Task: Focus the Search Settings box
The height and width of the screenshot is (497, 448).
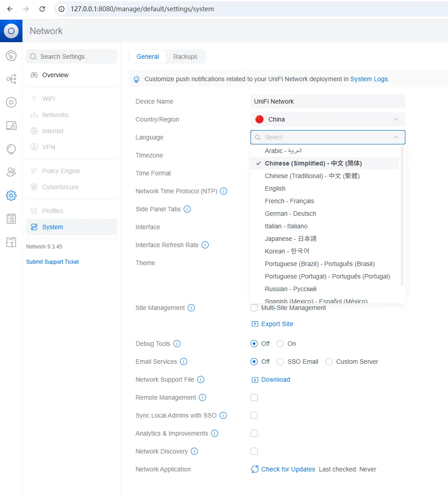Action: tap(71, 57)
